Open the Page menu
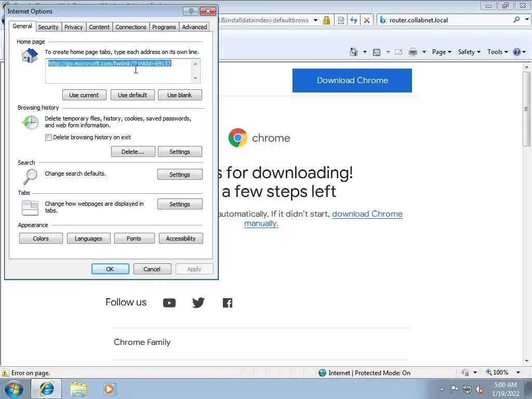 [x=442, y=52]
